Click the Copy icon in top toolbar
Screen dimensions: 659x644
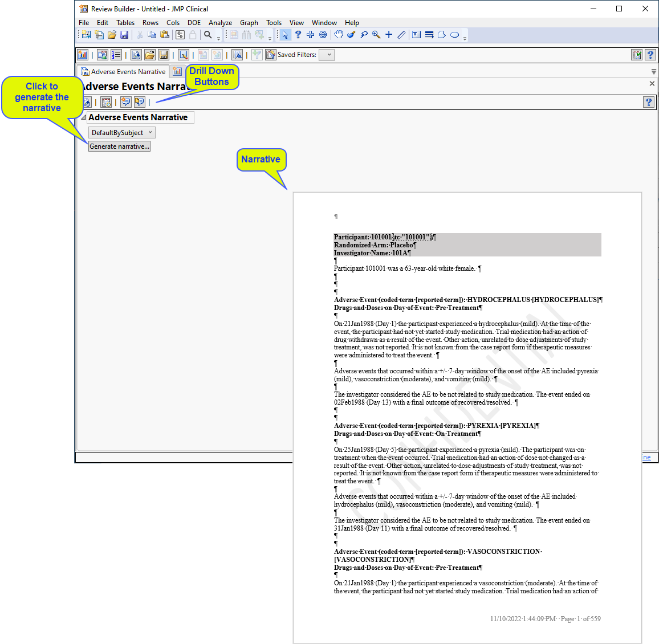pos(152,35)
